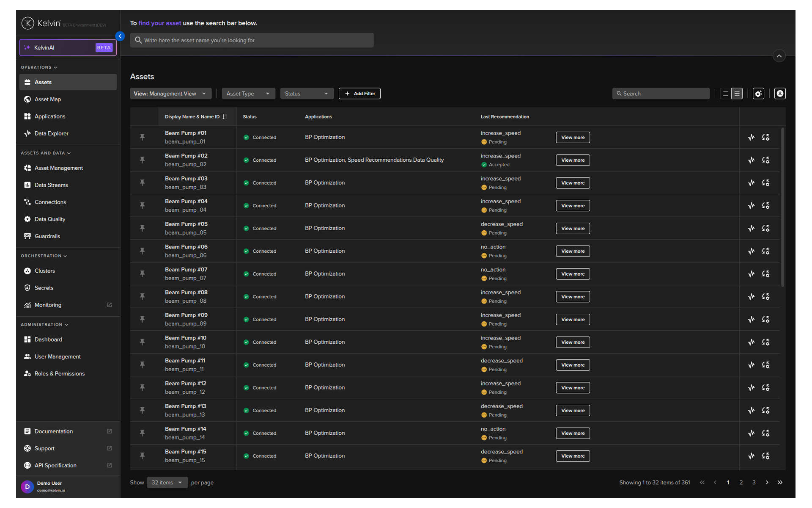Viewport: 812px width, 508px height.
Task: Focus the asset name search bar
Action: (x=252, y=40)
